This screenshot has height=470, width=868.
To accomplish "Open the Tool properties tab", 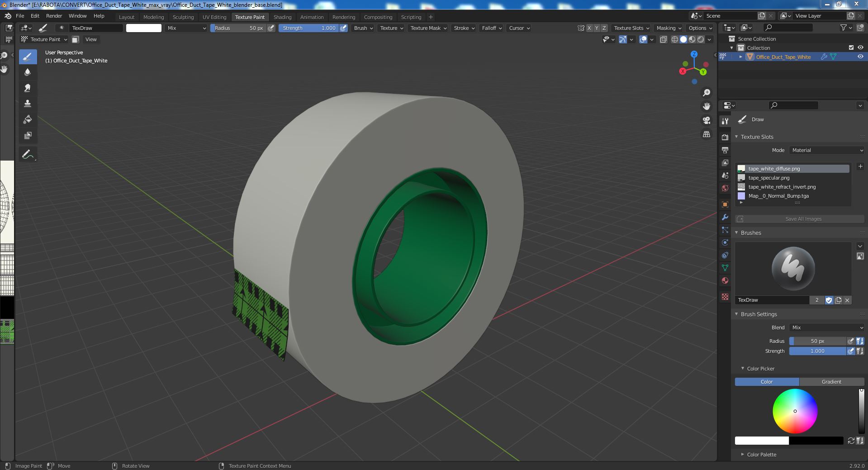I will [x=725, y=121].
